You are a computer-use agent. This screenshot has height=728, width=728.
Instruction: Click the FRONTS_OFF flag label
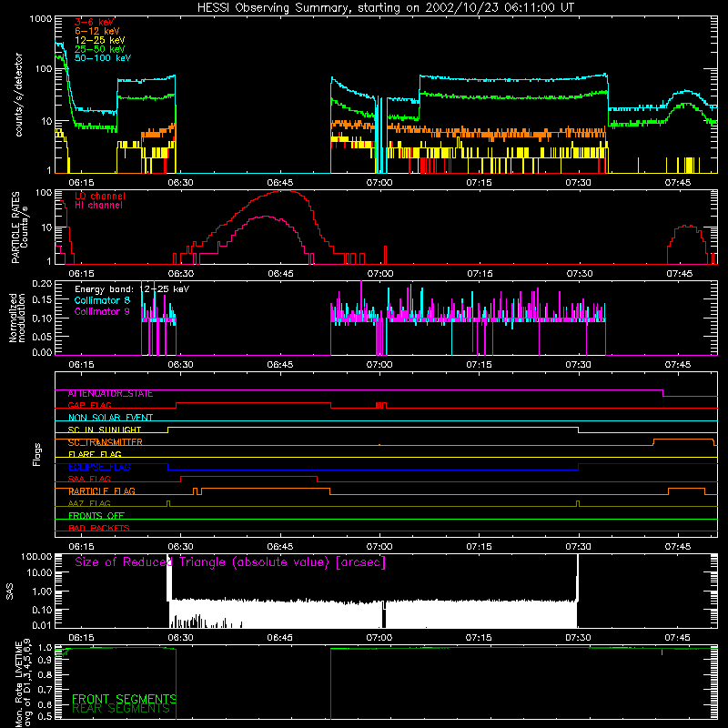(96, 516)
